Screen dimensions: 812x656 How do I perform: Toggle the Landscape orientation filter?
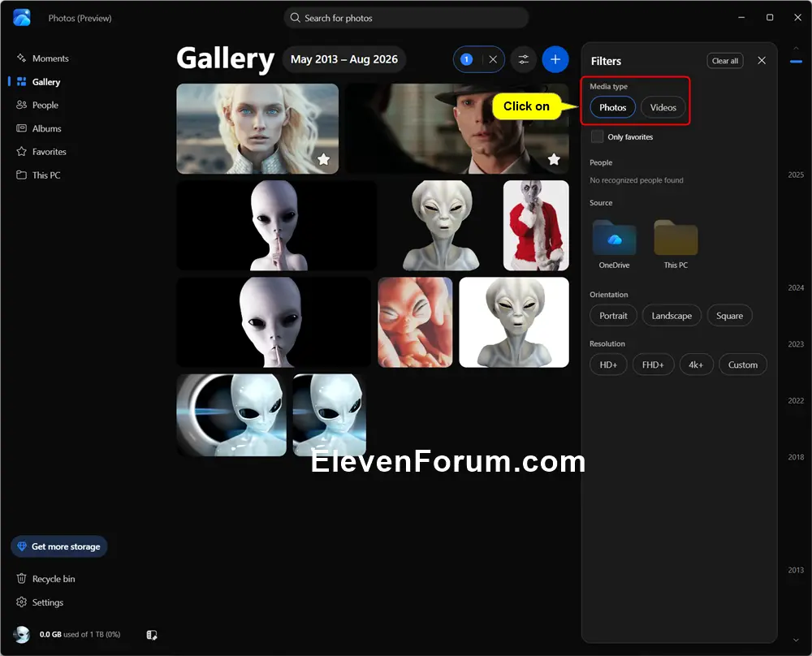click(x=672, y=315)
